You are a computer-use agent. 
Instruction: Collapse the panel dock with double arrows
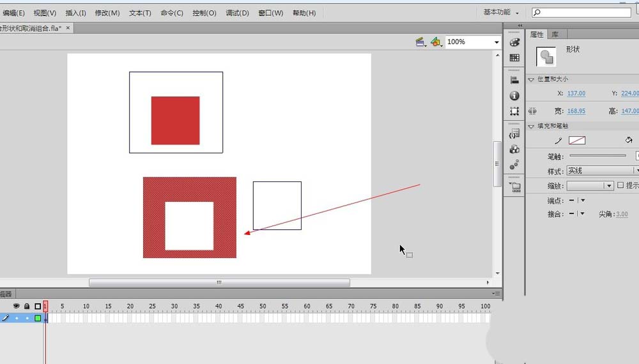point(520,26)
